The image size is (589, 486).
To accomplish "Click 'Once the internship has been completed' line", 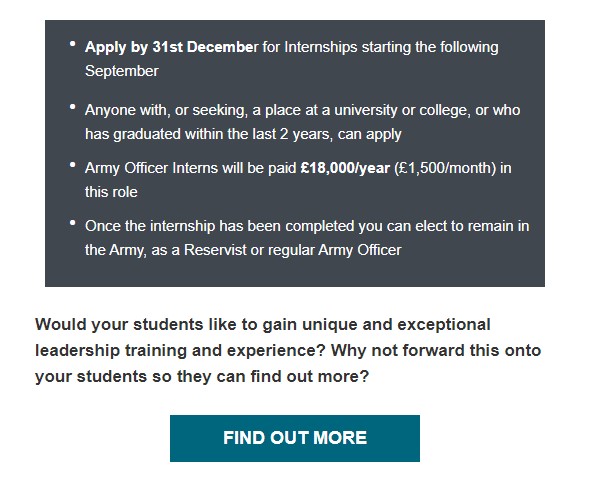I will point(307,226).
